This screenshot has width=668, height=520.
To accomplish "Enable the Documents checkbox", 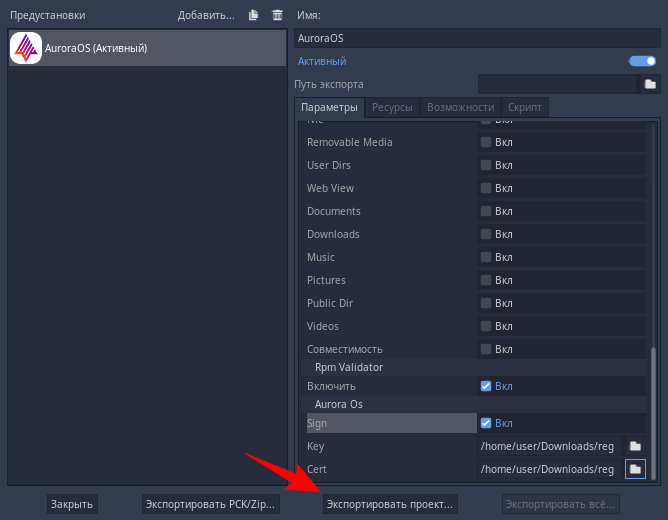I will (x=486, y=211).
